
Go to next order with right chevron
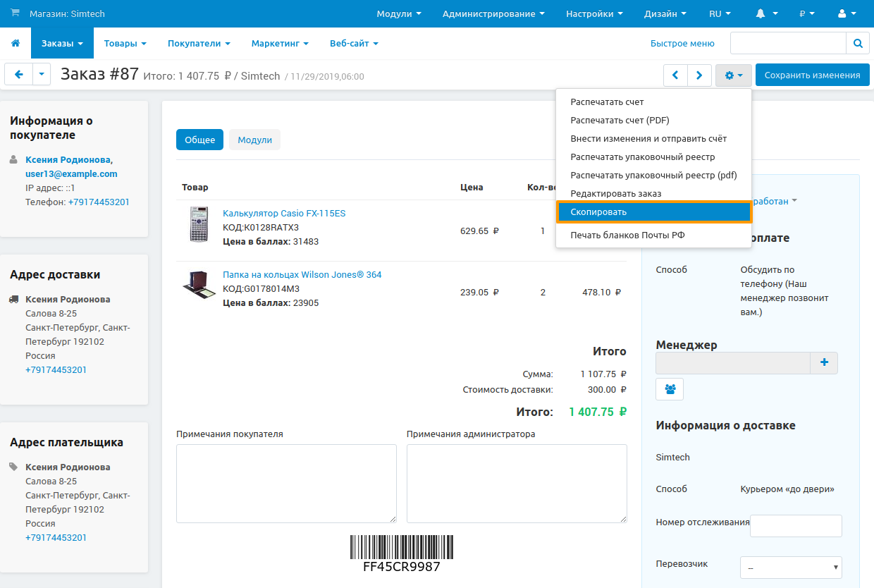coord(699,75)
